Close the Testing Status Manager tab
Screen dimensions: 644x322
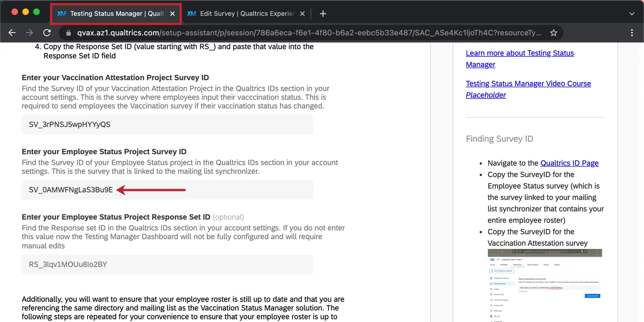tap(172, 14)
